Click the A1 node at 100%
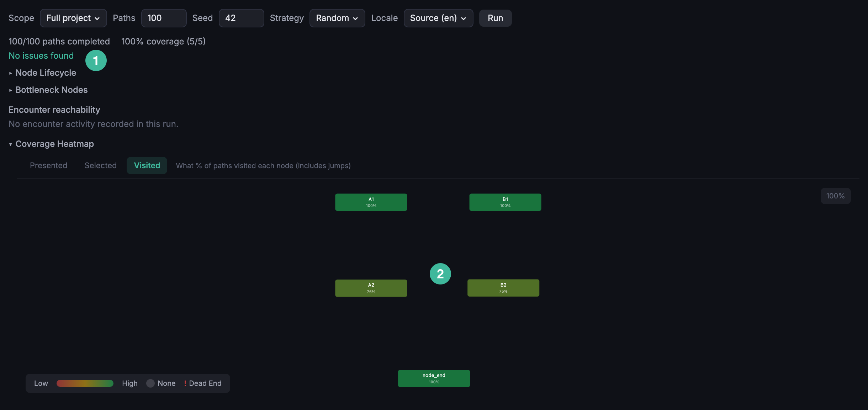Screen dimensions: 868x410 pyautogui.click(x=371, y=202)
